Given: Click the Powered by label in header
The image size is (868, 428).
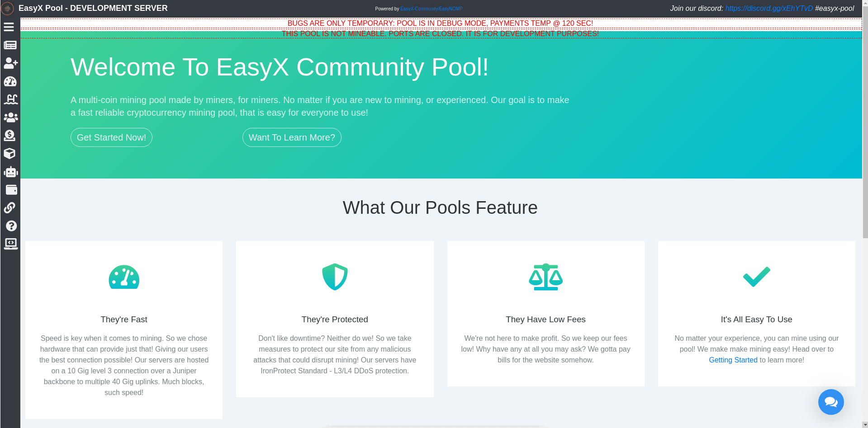Looking at the screenshot, I should click(387, 9).
